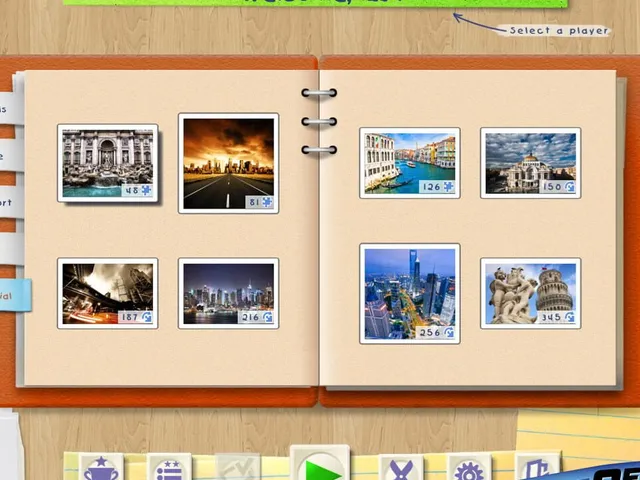
Task: Open the blank white album tab above the blue one
Action: click(11, 249)
